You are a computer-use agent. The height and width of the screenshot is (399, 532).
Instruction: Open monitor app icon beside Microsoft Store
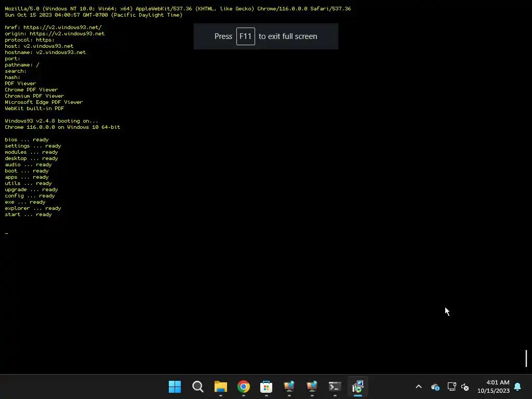[x=289, y=387]
